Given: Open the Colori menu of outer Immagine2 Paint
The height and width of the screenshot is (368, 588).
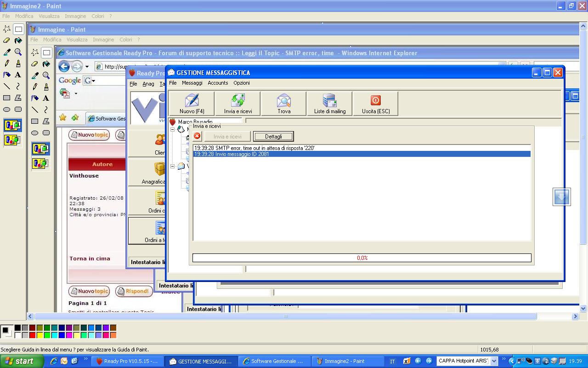Looking at the screenshot, I should point(97,16).
